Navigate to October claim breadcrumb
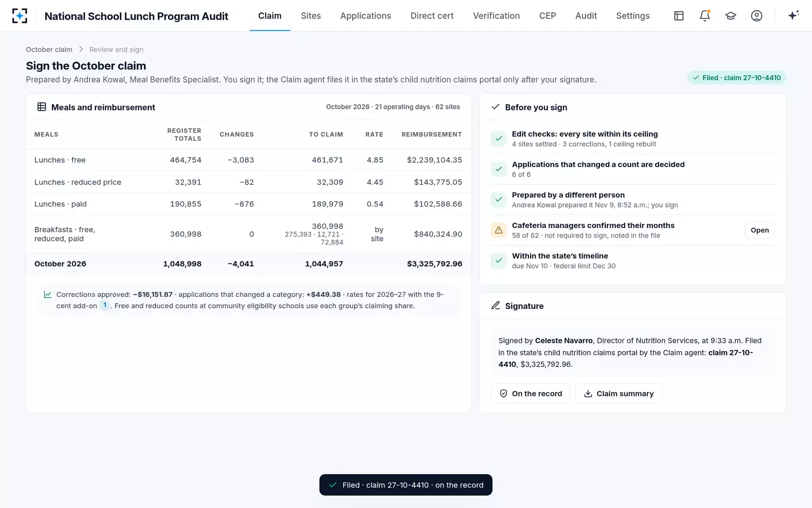 point(49,50)
